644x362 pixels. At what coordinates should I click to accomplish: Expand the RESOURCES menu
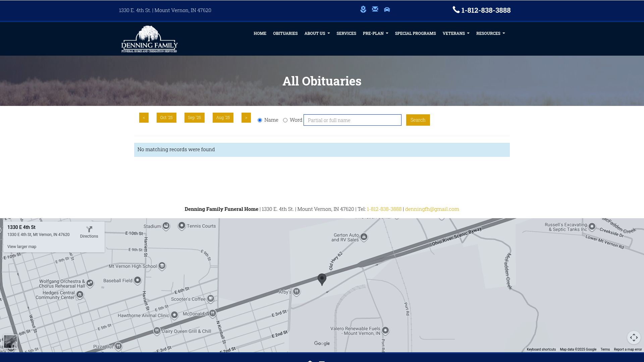point(490,33)
